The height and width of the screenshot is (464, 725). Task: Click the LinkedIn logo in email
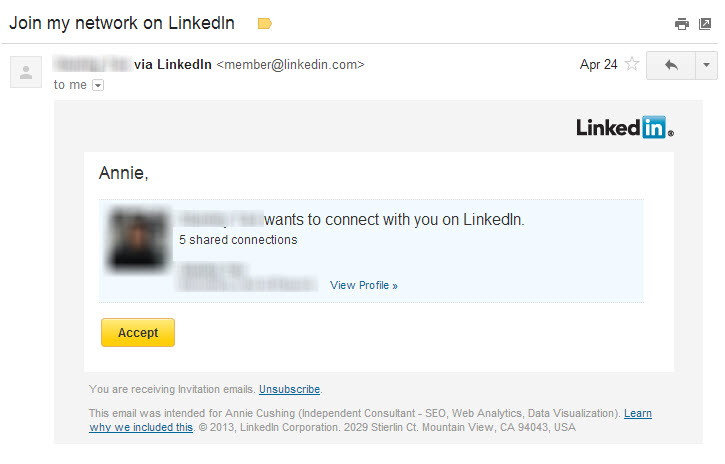[x=625, y=127]
